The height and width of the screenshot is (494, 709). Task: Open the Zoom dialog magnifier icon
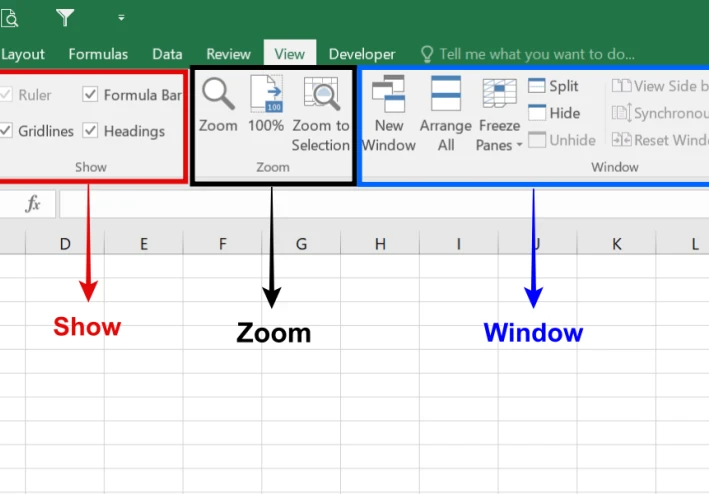click(218, 94)
